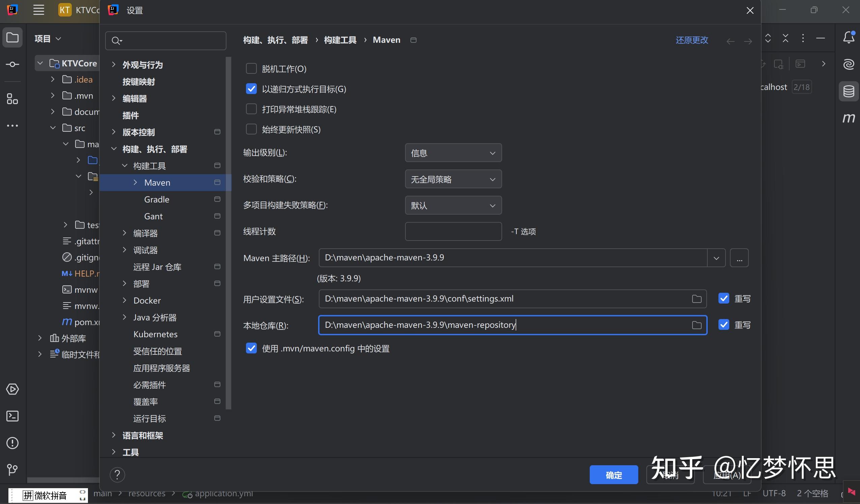The height and width of the screenshot is (504, 860).
Task: Open the Git branch tool window icon
Action: click(12, 470)
